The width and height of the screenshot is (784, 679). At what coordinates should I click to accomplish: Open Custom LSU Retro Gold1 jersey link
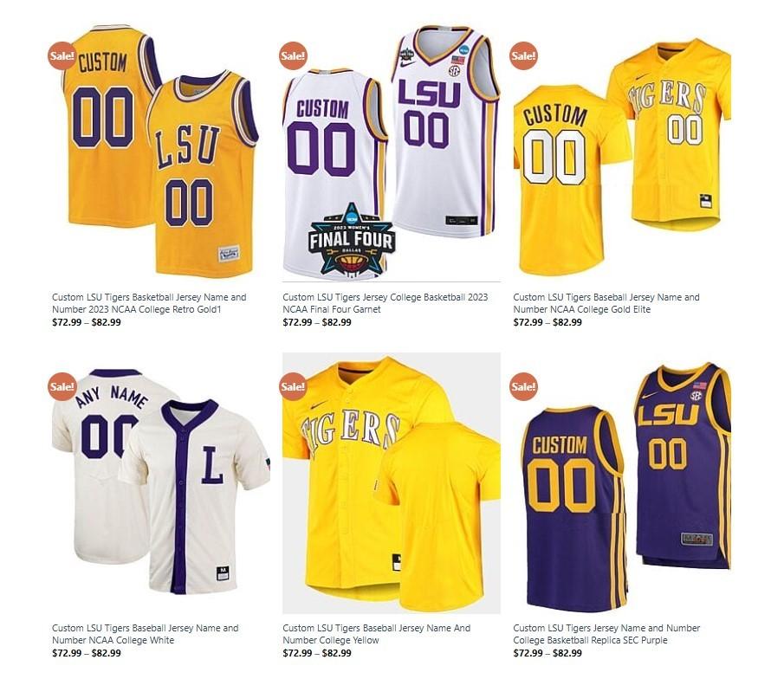click(149, 303)
